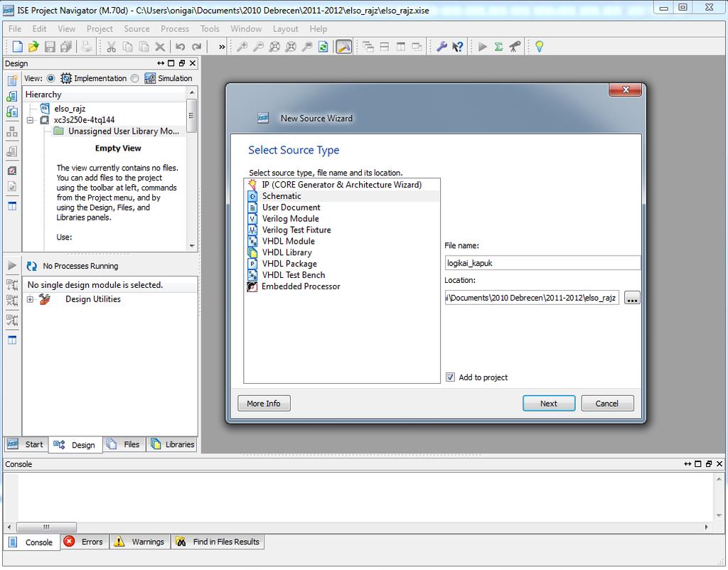The height and width of the screenshot is (570, 728).
Task: Click Hierarchy scrollbar down arrow
Action: (x=192, y=246)
